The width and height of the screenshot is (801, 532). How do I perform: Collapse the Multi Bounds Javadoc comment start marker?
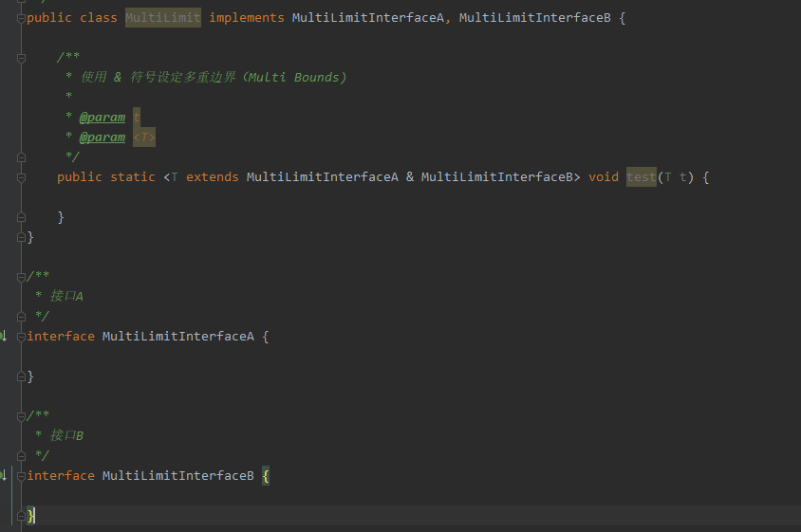tap(21, 58)
